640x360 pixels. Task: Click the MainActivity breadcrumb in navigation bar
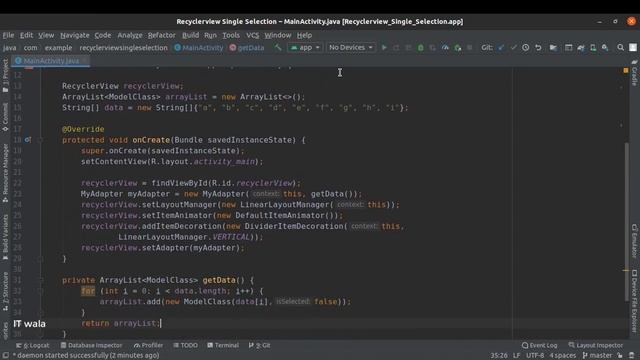[x=199, y=48]
